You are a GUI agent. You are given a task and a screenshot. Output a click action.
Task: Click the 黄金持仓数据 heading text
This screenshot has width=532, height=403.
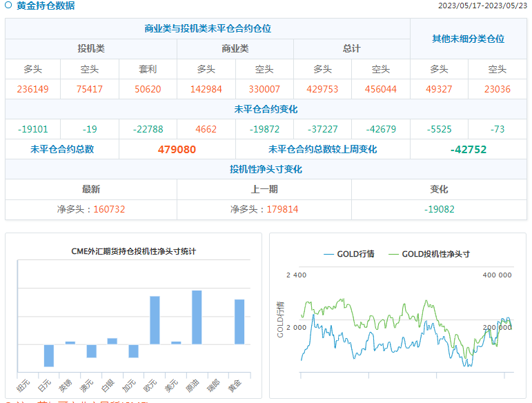coord(46,6)
